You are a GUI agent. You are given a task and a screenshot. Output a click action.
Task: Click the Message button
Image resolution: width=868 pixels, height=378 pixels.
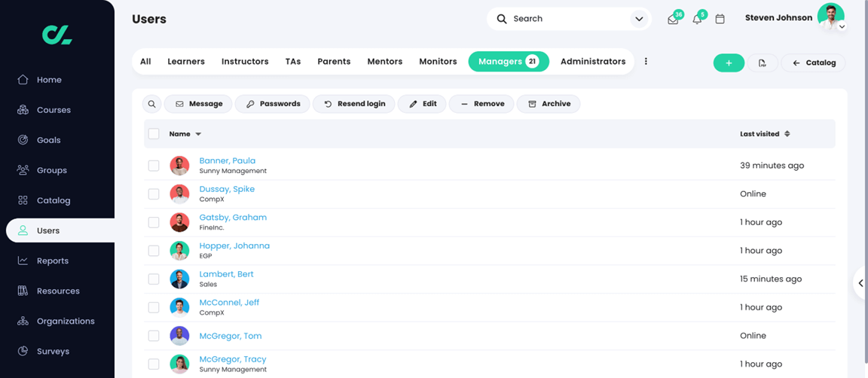click(x=198, y=104)
